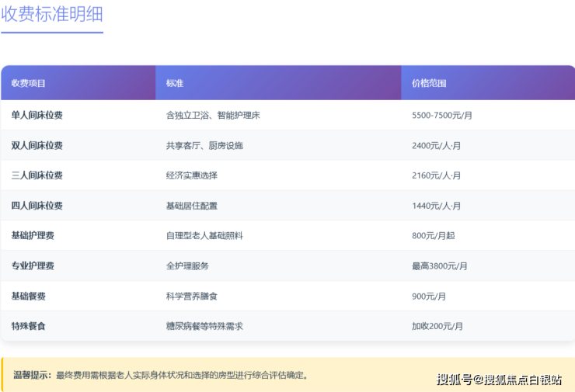Image resolution: width=575 pixels, height=392 pixels.
Task: Click the 专业护理费 row label
Action: tap(33, 265)
